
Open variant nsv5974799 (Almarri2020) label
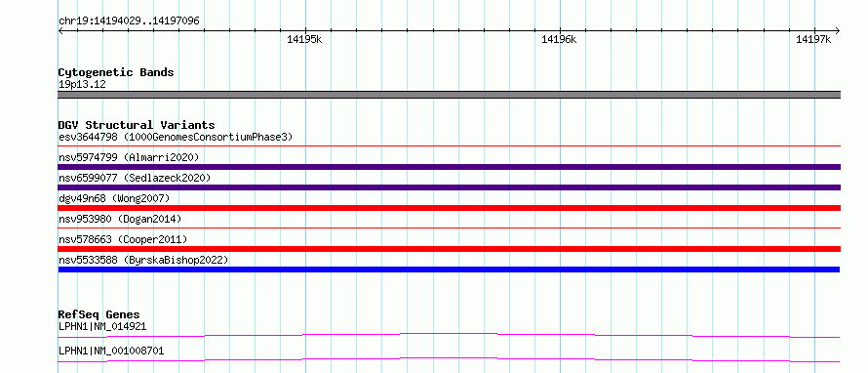coord(129,157)
